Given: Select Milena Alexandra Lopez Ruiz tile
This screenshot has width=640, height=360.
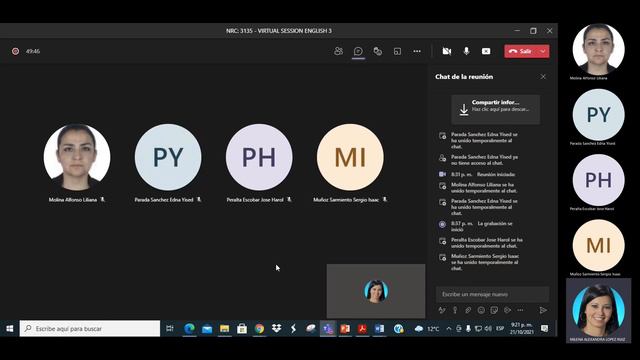Looking at the screenshot, I should 598,311.
